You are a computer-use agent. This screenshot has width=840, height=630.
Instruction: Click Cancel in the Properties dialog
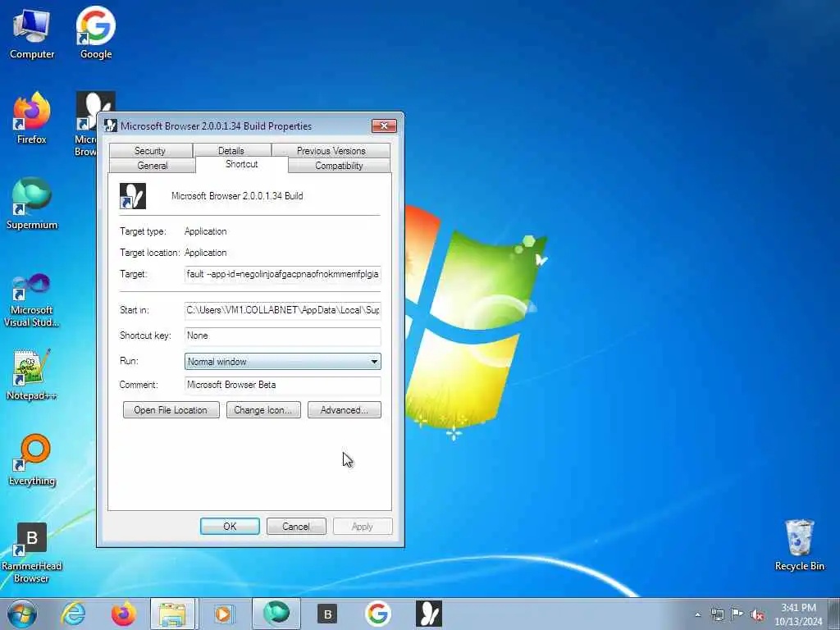pyautogui.click(x=295, y=527)
